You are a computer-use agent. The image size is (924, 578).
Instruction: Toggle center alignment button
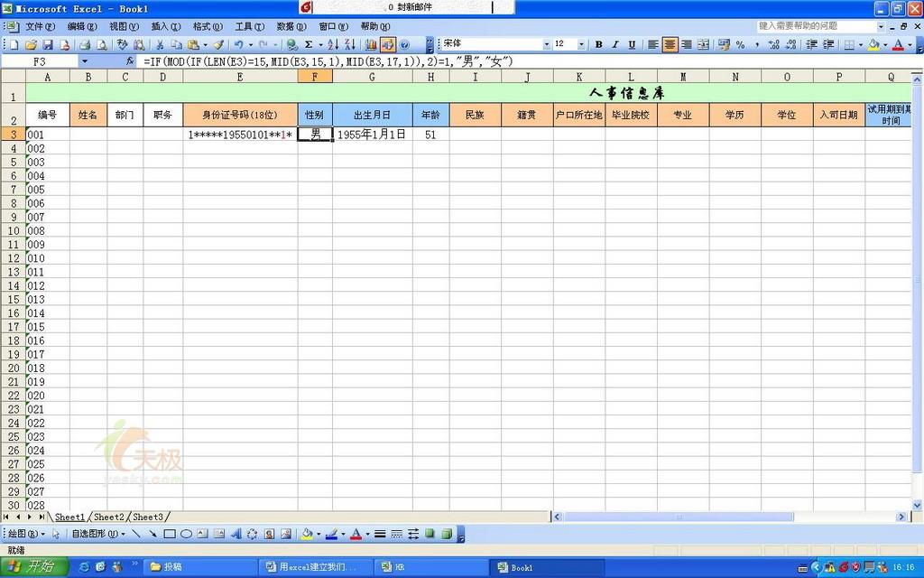(x=670, y=44)
